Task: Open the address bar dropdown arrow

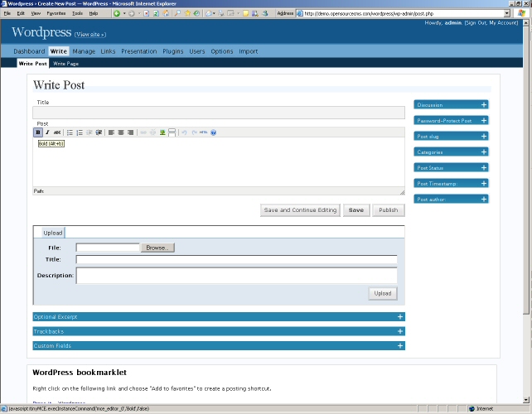Action: tap(507, 13)
